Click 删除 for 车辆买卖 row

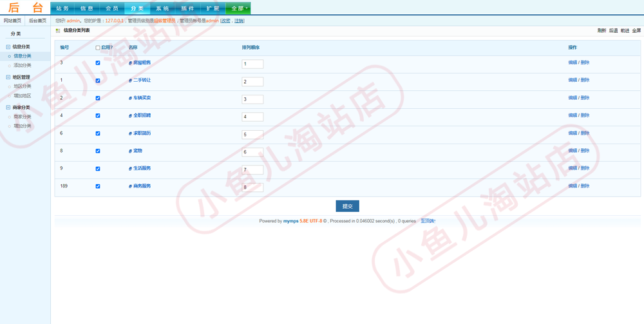point(585,98)
